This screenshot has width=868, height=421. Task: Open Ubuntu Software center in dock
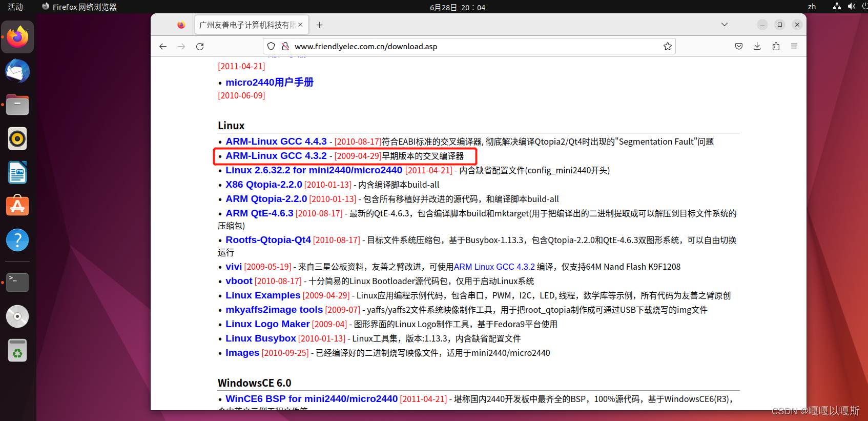17,206
